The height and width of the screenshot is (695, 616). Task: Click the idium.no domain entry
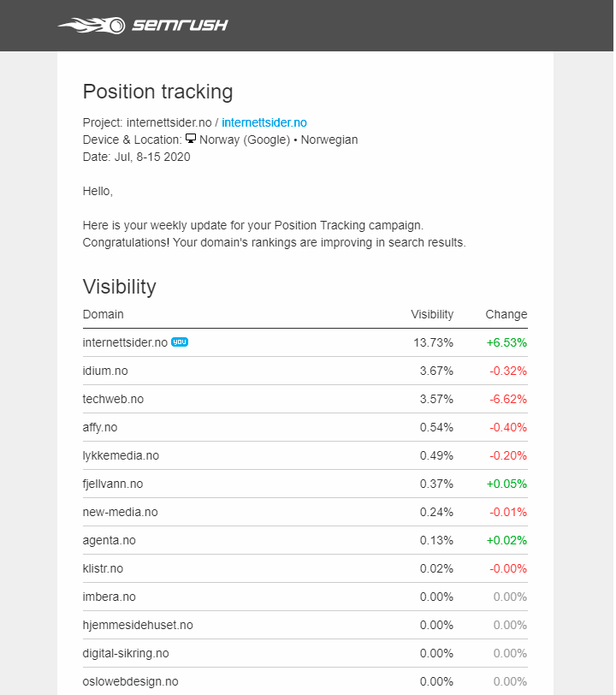[105, 371]
